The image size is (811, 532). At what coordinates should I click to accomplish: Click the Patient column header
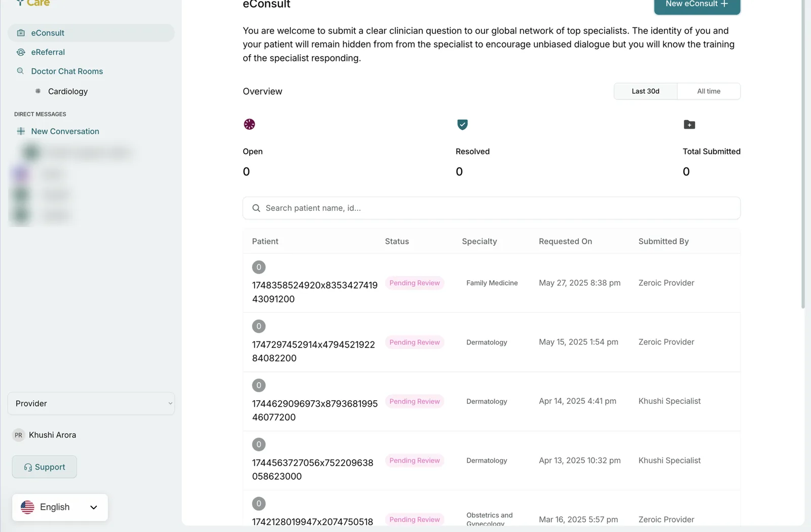pyautogui.click(x=265, y=242)
